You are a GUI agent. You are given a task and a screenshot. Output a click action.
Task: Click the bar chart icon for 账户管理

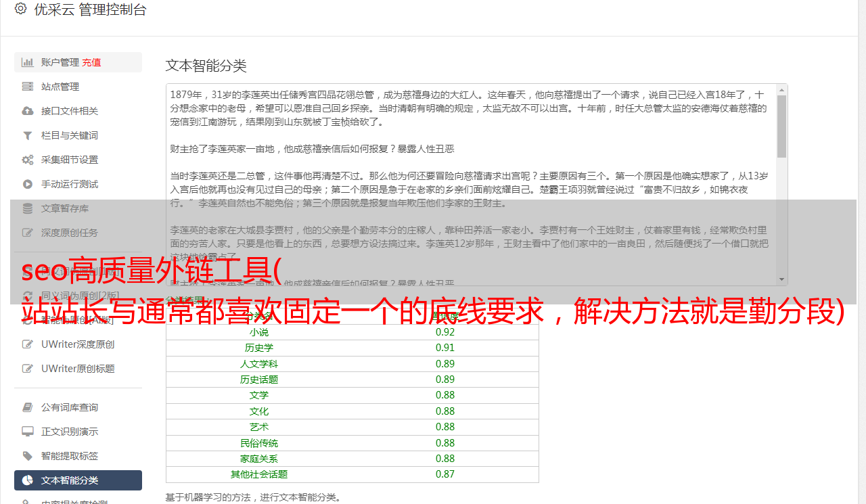[28, 62]
